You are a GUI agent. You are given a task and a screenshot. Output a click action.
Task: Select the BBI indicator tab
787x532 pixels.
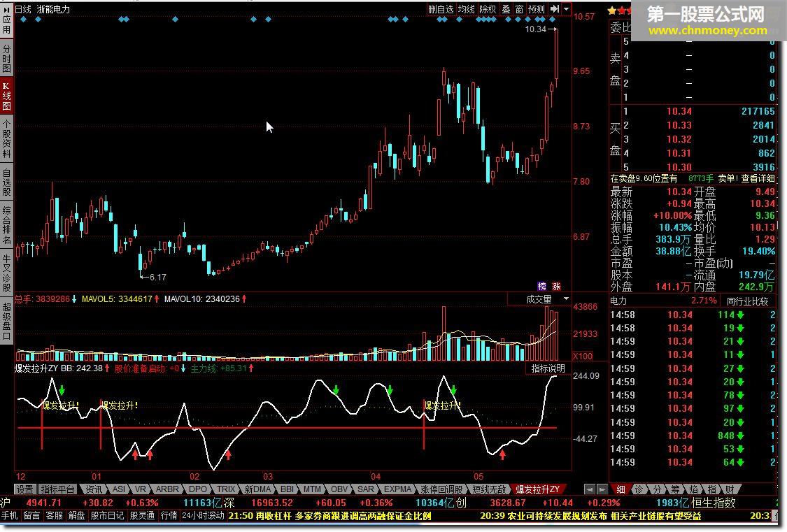(x=288, y=489)
